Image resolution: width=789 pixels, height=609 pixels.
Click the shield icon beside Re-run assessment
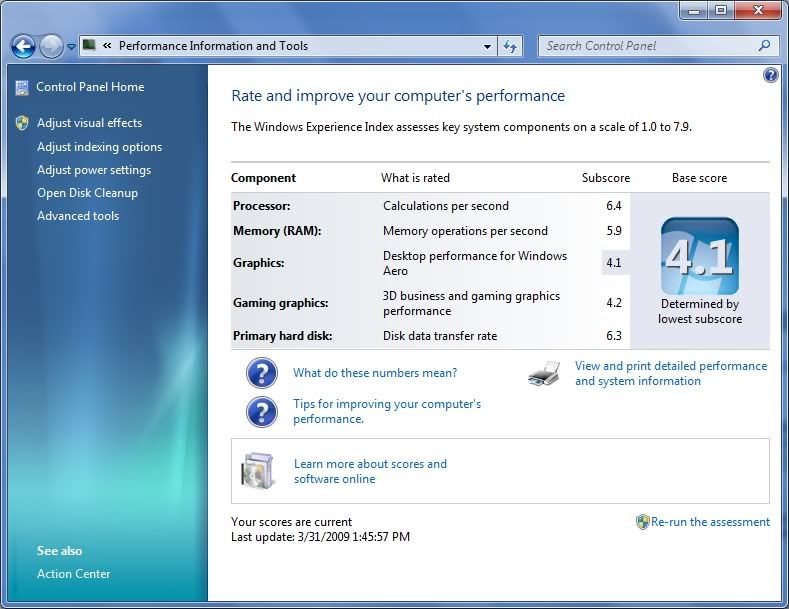pos(643,522)
